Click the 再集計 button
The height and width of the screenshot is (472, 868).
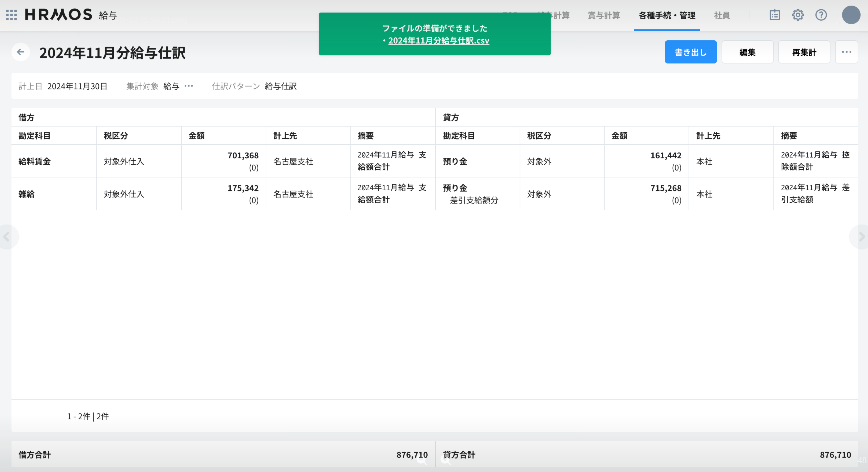tap(804, 52)
